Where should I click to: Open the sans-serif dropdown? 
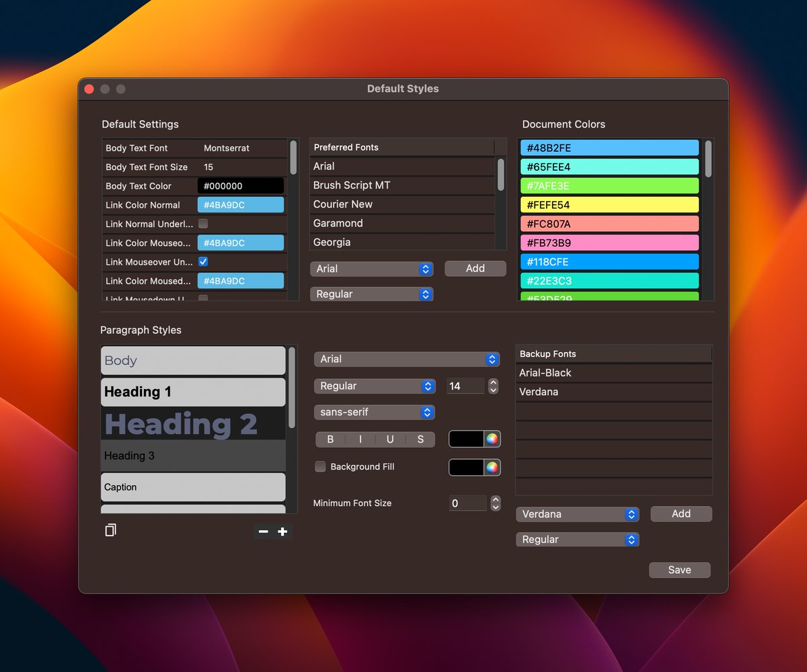click(375, 413)
